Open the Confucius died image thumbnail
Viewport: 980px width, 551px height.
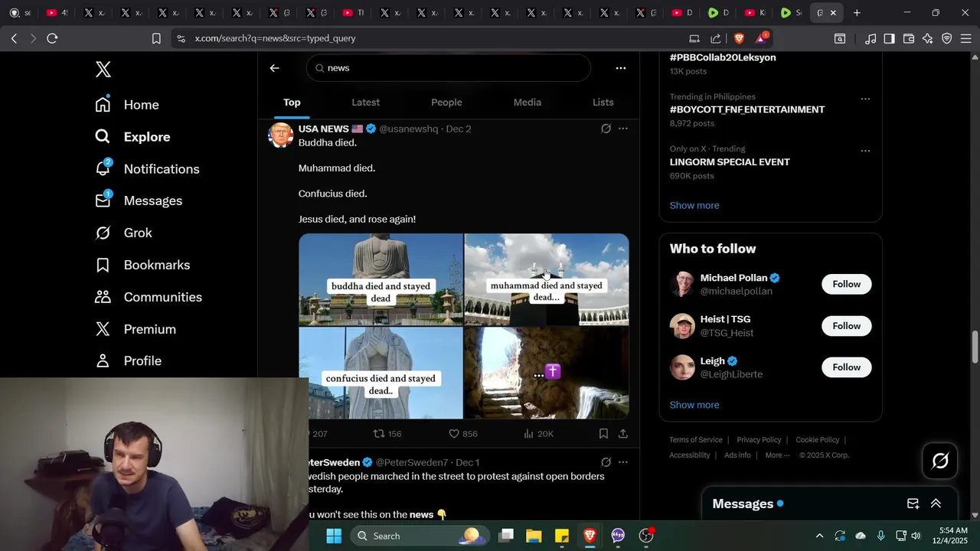click(x=381, y=373)
